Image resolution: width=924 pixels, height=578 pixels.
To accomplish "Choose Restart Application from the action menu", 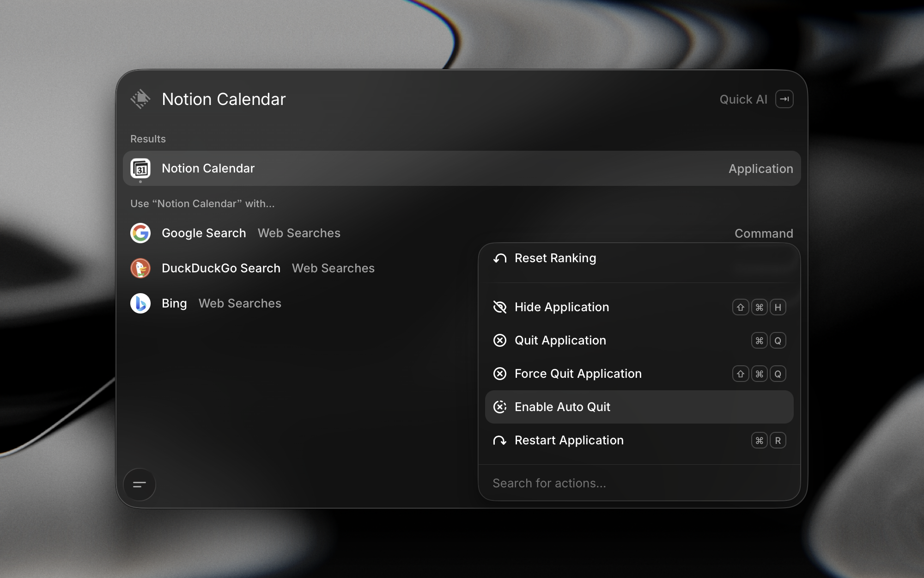I will click(639, 440).
